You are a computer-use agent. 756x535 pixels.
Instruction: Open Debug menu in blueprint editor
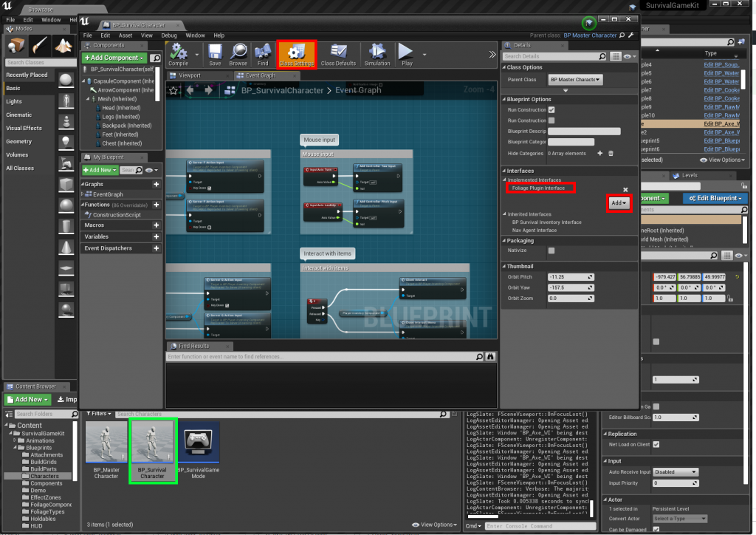coord(169,35)
